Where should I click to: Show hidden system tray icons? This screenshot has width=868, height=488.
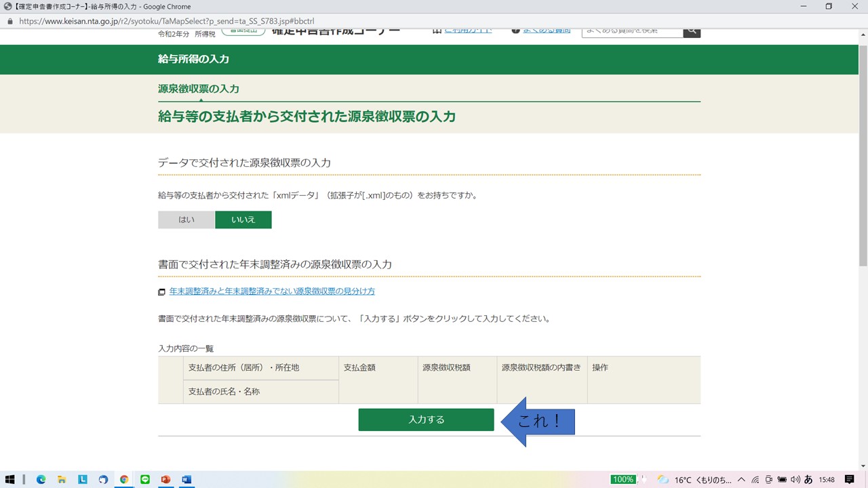(741, 480)
